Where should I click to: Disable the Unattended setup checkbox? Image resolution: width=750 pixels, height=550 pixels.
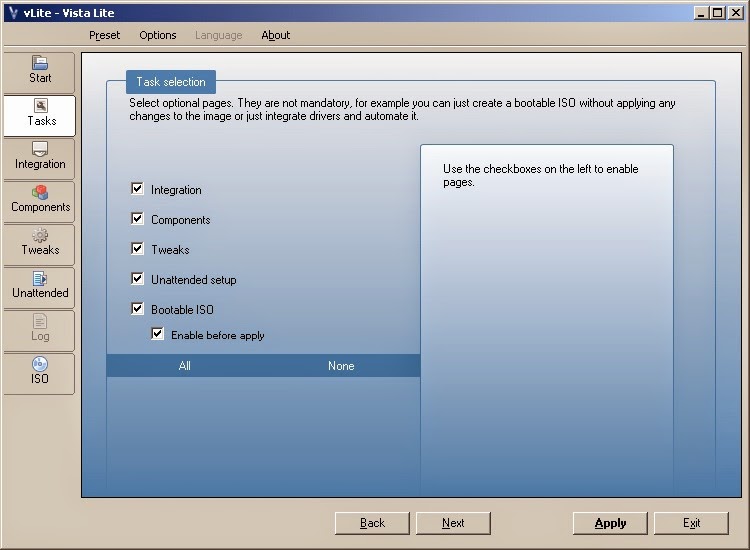[137, 279]
